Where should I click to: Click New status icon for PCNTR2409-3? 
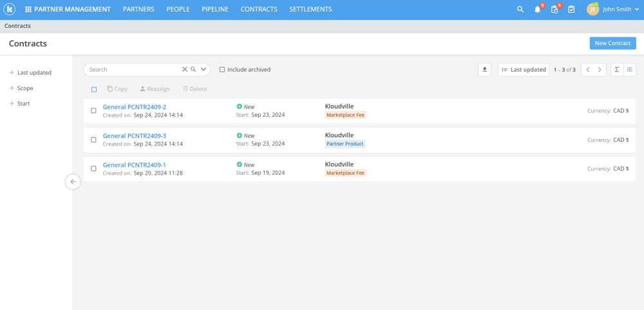(x=240, y=135)
